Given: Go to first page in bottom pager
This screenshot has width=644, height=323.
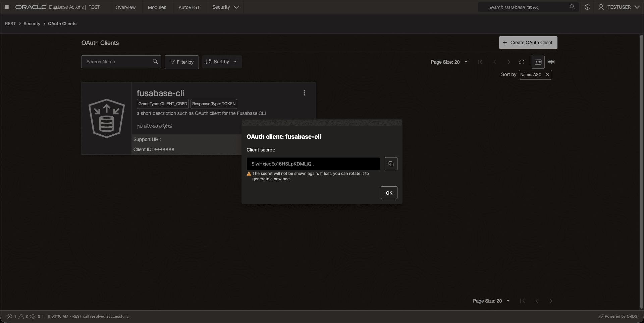Looking at the screenshot, I should click(x=523, y=301).
